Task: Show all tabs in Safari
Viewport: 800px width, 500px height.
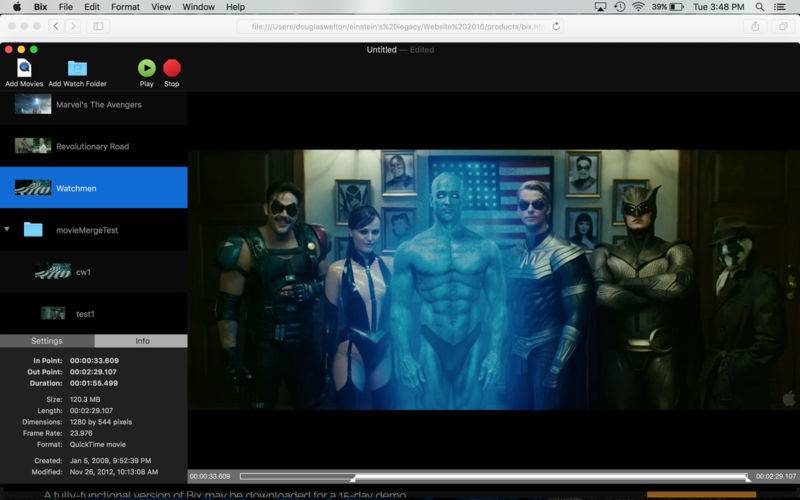Action: click(783, 26)
